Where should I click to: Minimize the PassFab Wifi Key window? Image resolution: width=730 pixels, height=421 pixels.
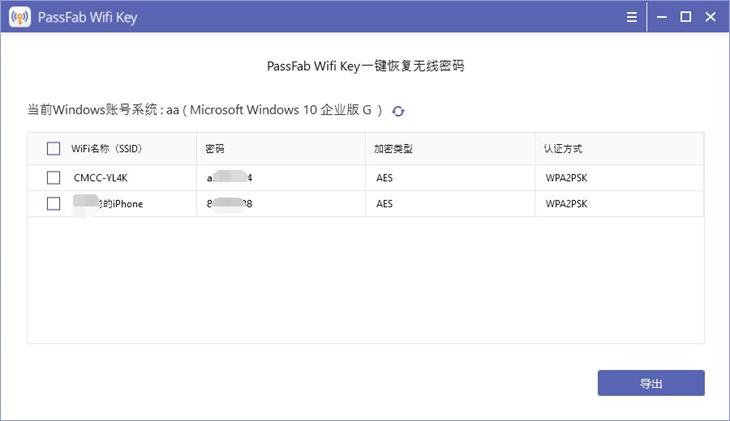coord(662,17)
